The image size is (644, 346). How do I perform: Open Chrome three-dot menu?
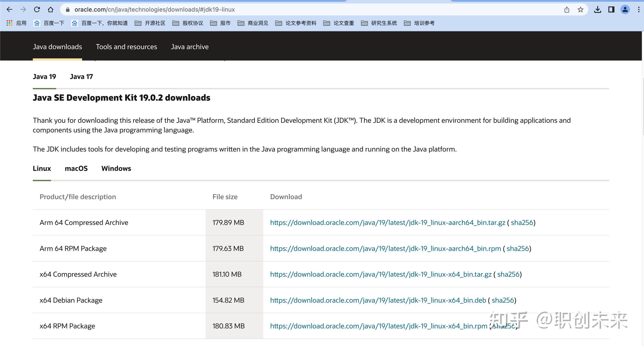pyautogui.click(x=638, y=9)
